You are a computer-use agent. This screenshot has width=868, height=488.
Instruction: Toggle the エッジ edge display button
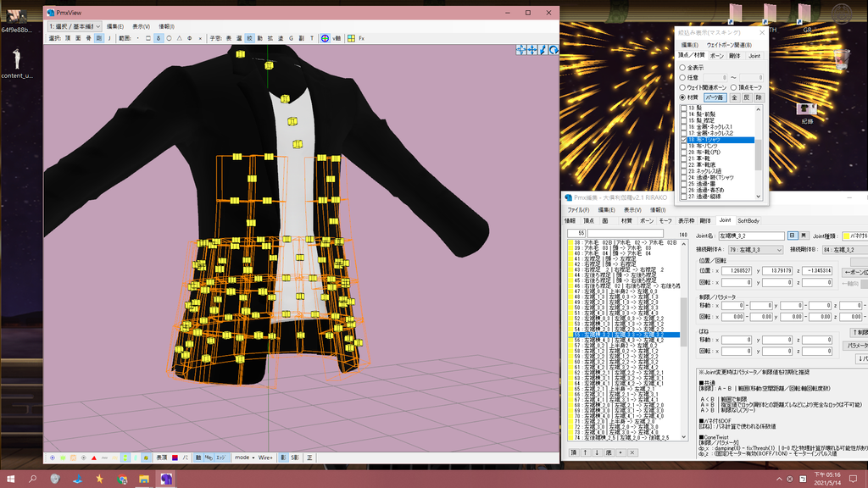(x=221, y=457)
